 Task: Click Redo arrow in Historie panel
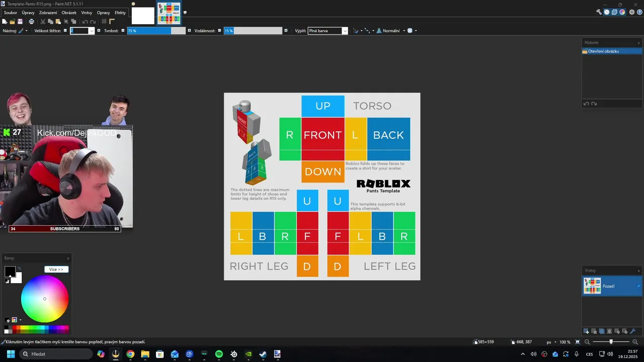coord(594,104)
